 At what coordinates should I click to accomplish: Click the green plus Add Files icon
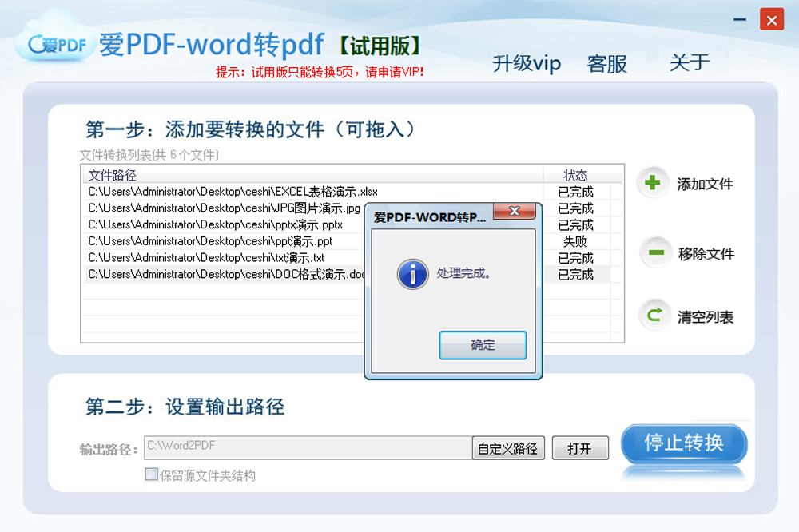[x=654, y=183]
